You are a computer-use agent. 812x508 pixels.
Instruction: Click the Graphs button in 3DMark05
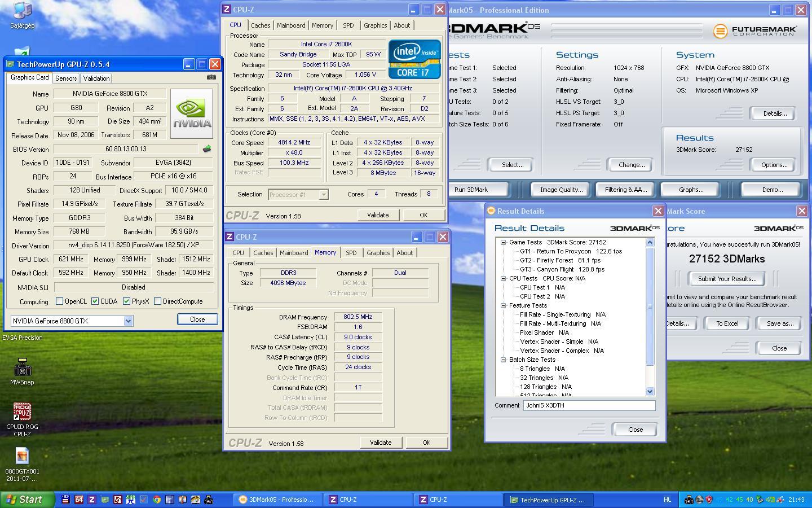(691, 190)
